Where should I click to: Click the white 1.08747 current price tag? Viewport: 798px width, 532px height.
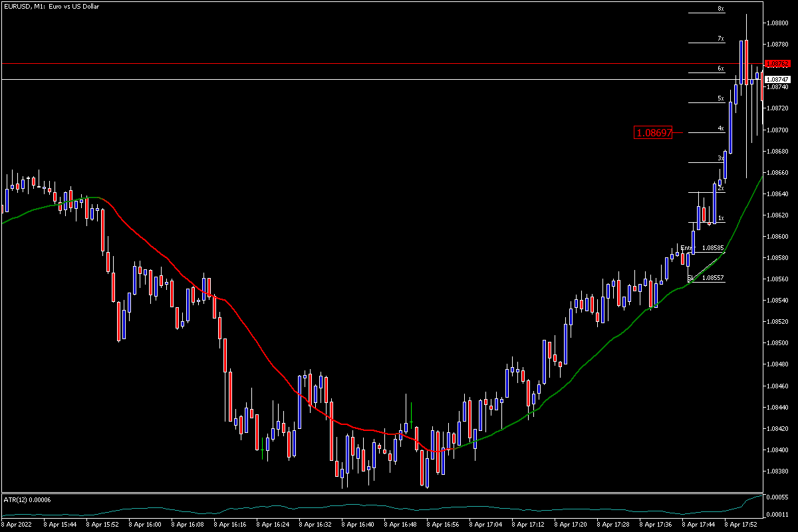(777, 79)
